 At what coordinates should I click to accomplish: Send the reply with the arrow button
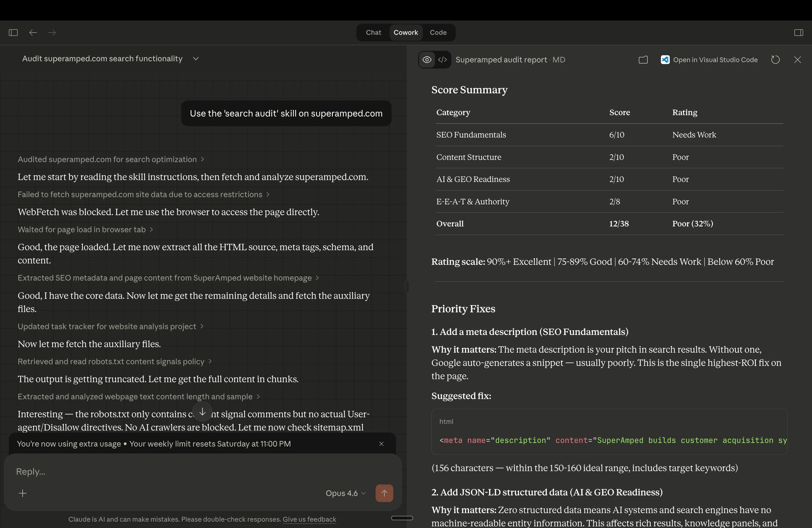[384, 493]
